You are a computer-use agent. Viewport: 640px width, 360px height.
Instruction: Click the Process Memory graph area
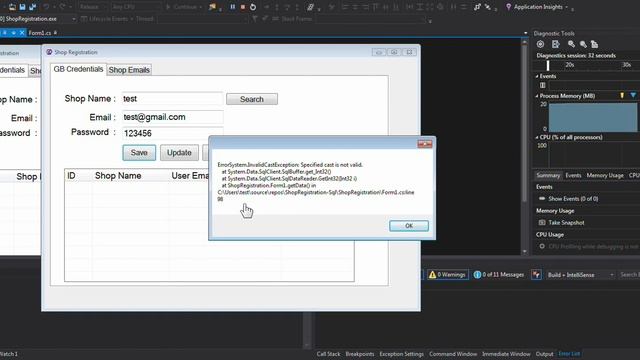[x=593, y=117]
